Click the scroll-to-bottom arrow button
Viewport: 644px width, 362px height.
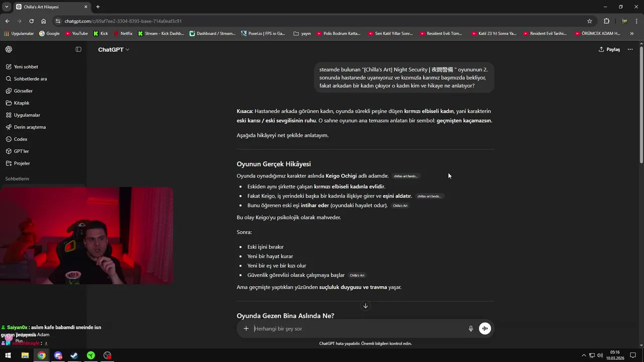(365, 306)
